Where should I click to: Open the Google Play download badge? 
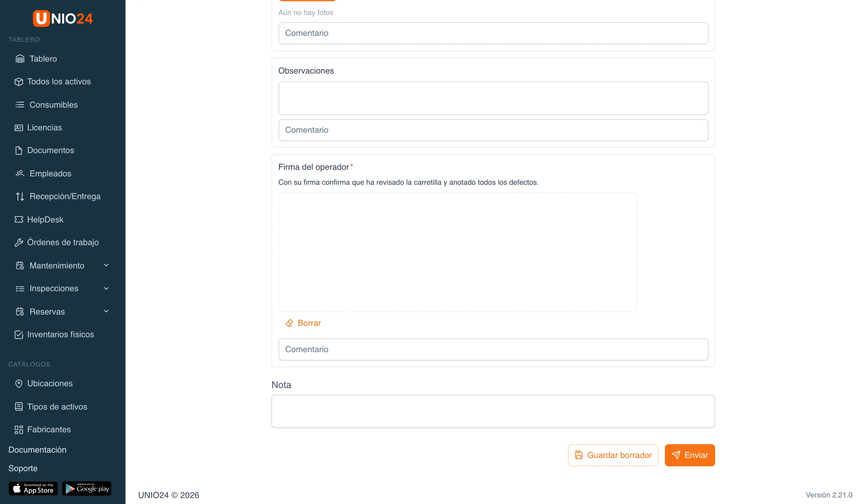(86, 488)
